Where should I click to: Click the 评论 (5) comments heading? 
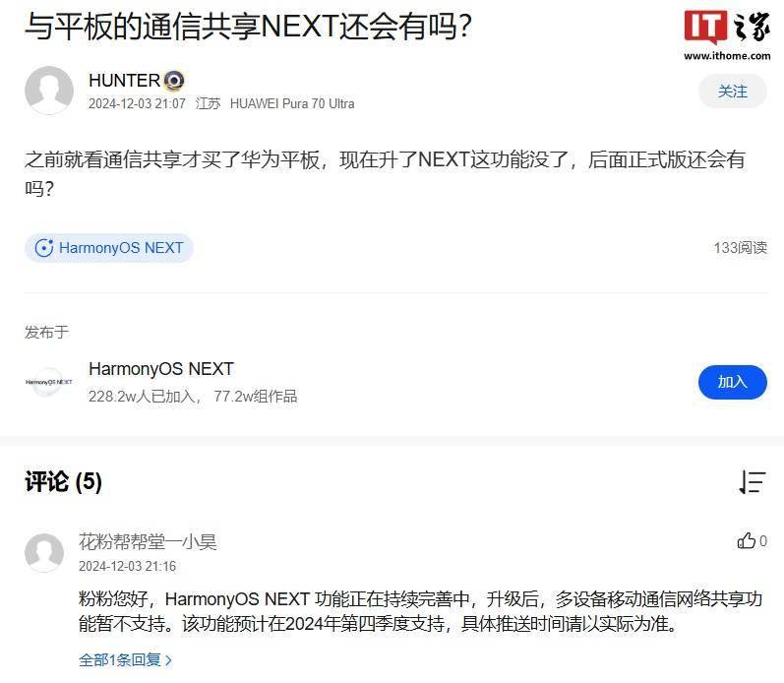[64, 482]
